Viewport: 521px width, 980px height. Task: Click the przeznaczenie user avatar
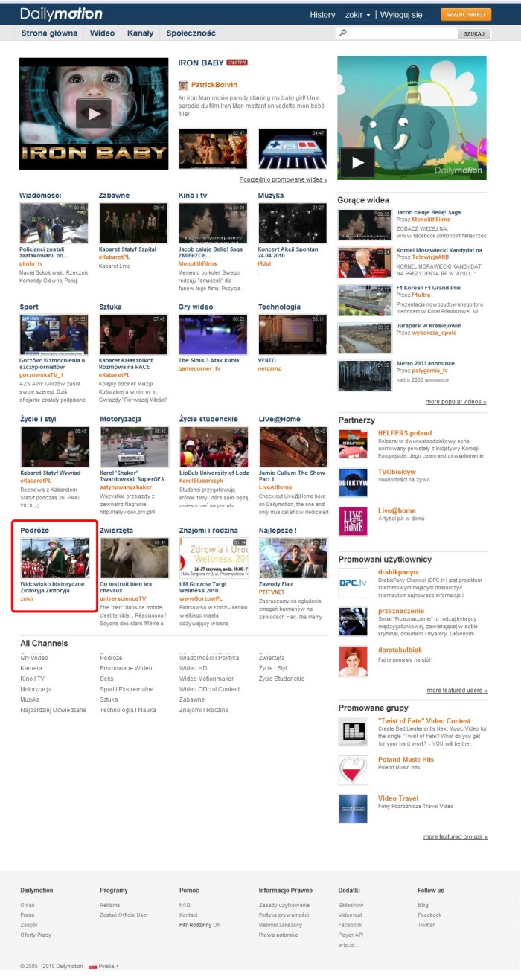point(353,621)
